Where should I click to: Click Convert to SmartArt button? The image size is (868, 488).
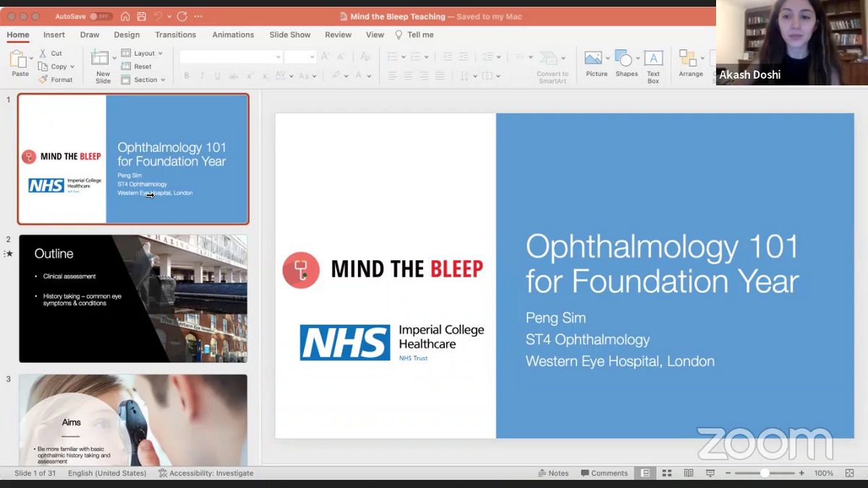pyautogui.click(x=552, y=67)
